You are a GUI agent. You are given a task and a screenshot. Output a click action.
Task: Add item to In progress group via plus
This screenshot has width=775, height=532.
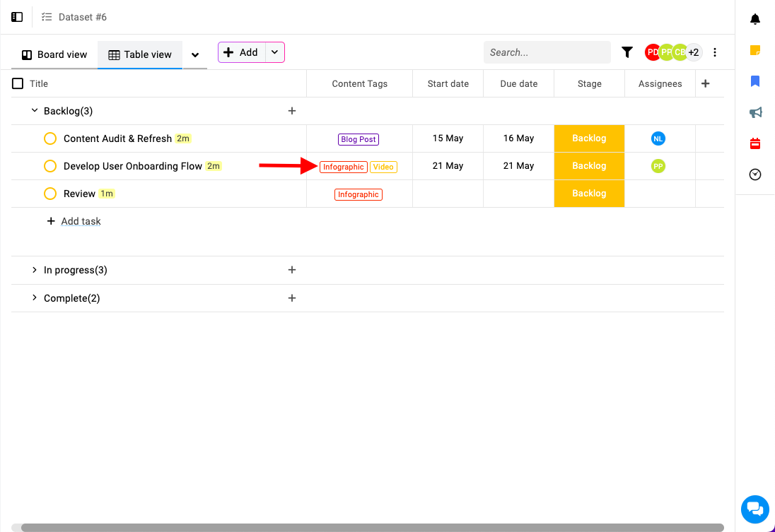[291, 270]
